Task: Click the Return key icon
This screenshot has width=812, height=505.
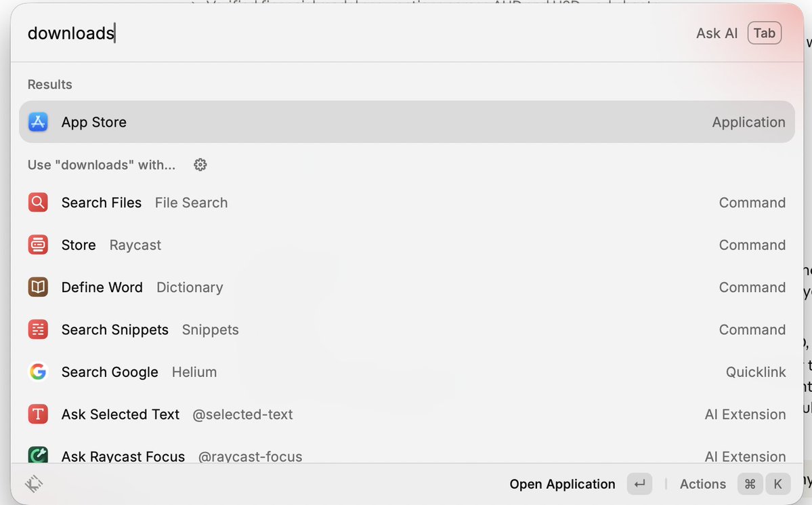Action: [639, 484]
